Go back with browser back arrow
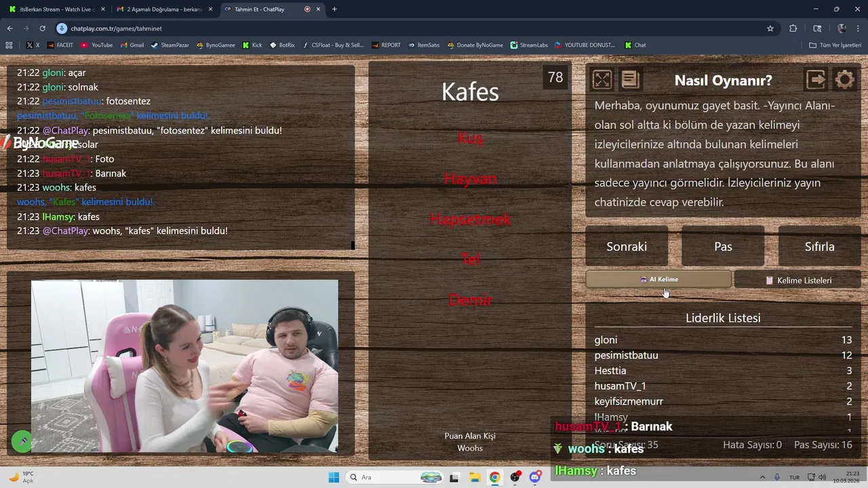The width and height of the screenshot is (868, 488). (x=9, y=28)
